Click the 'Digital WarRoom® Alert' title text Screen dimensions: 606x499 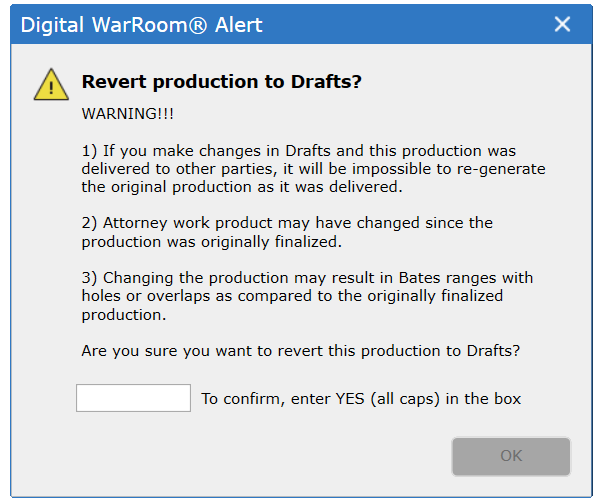click(x=141, y=25)
